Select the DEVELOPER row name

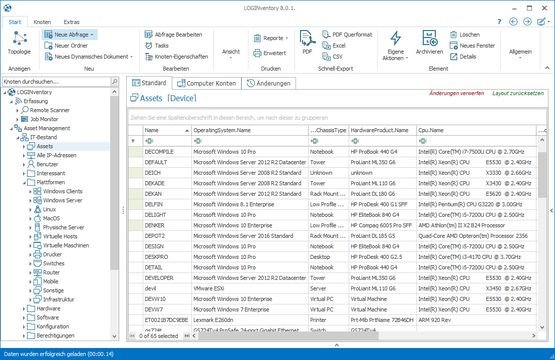(x=159, y=278)
